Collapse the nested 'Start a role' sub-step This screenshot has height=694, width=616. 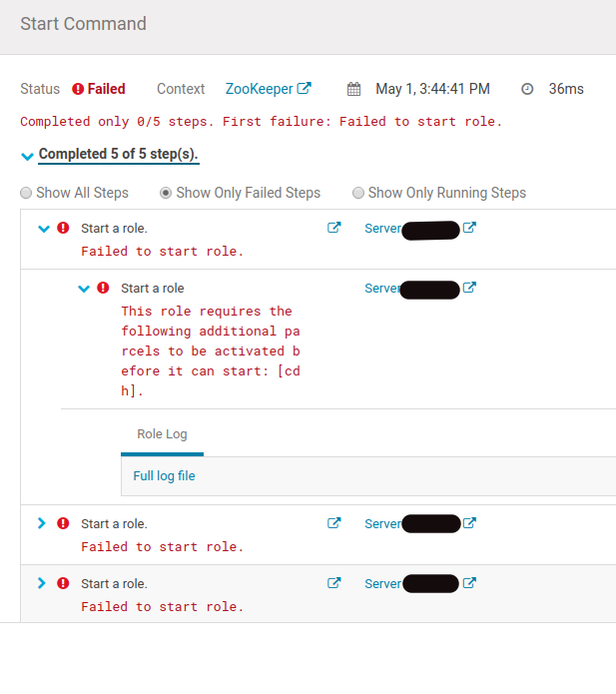coord(84,289)
